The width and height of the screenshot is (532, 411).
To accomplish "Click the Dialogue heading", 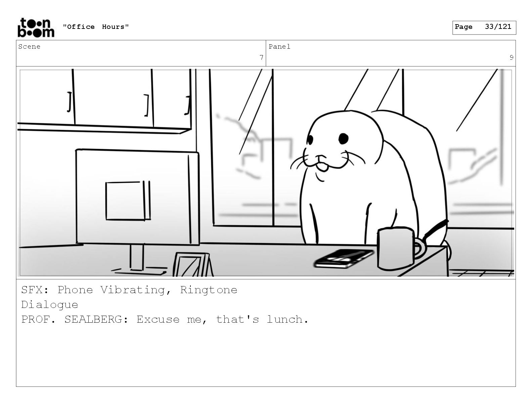I will (50, 305).
